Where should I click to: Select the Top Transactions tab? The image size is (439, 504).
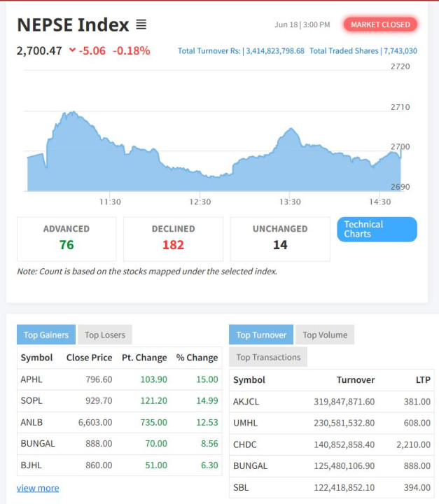pos(268,357)
